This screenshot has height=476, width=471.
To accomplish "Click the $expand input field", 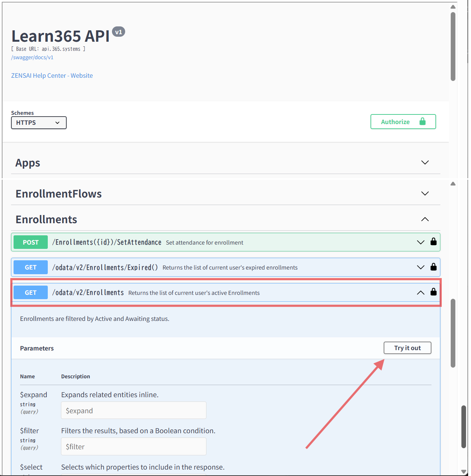I will 134,410.
